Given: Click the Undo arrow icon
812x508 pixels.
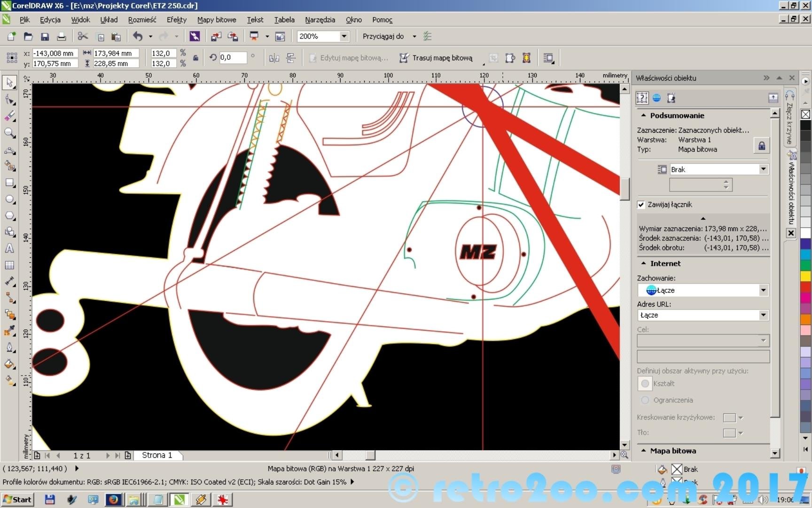Looking at the screenshot, I should click(138, 36).
